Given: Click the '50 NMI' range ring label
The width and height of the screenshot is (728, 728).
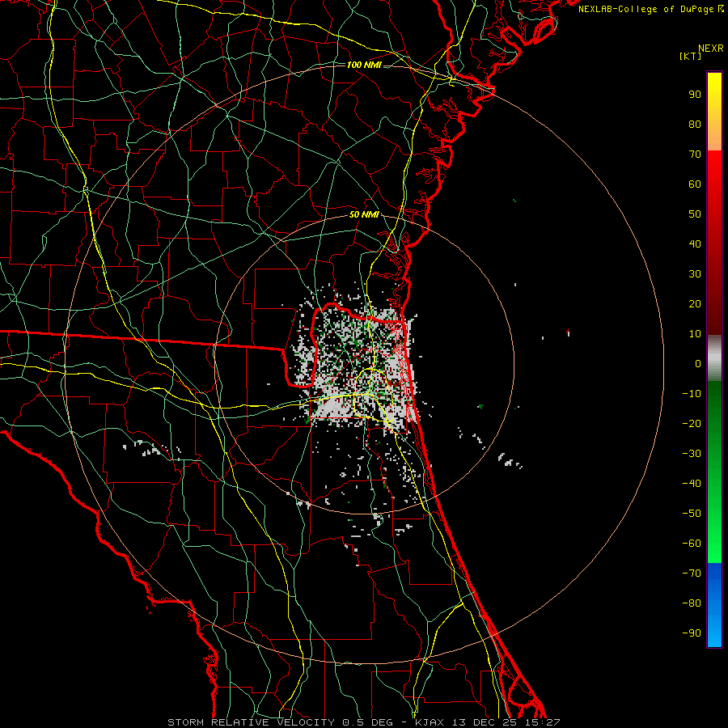Looking at the screenshot, I should (x=365, y=214).
